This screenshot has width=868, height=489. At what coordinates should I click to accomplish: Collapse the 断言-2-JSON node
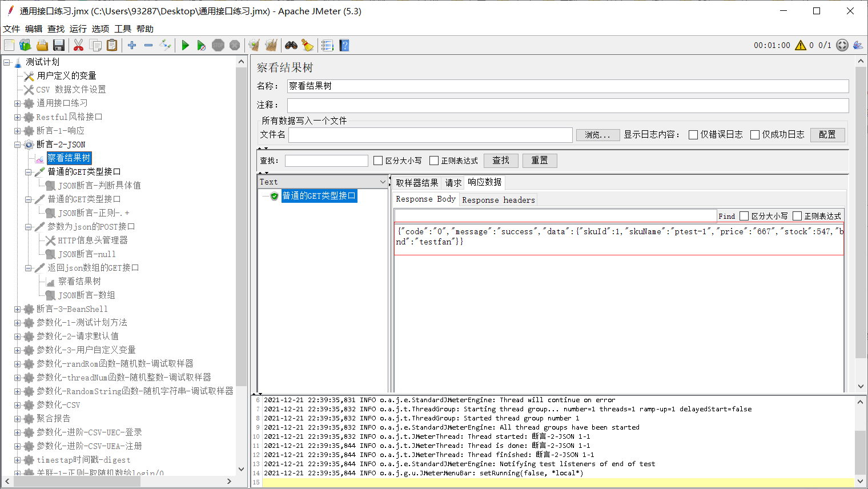pyautogui.click(x=17, y=145)
